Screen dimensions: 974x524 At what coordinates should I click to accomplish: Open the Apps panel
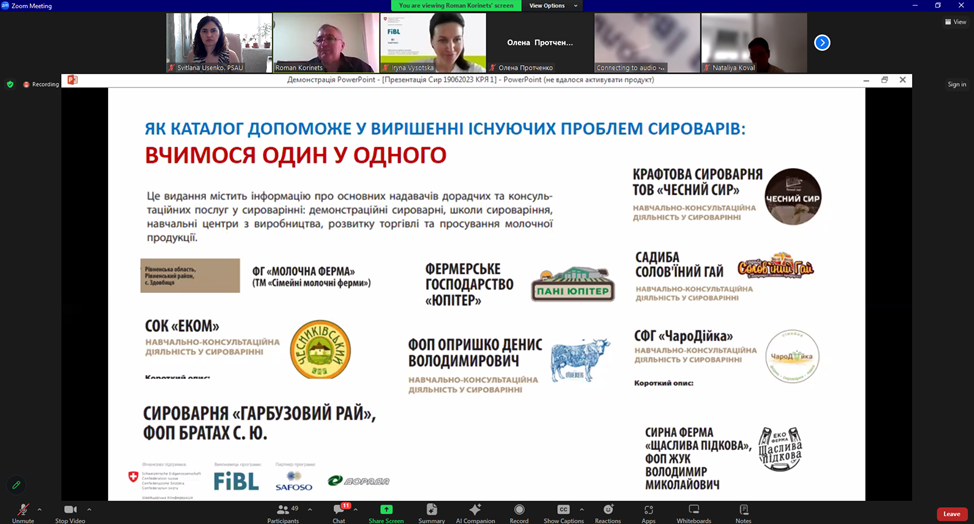tap(649, 513)
